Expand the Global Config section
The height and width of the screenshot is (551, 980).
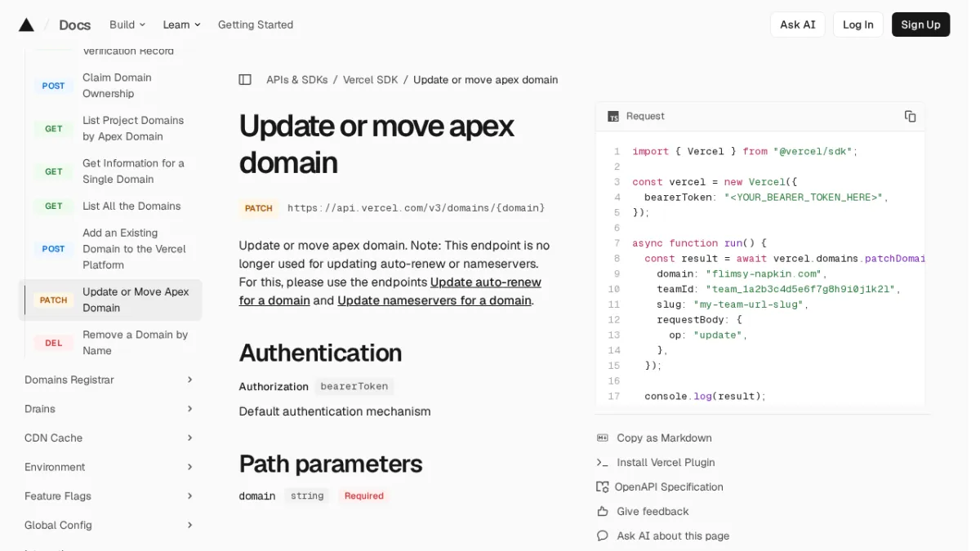point(109,525)
